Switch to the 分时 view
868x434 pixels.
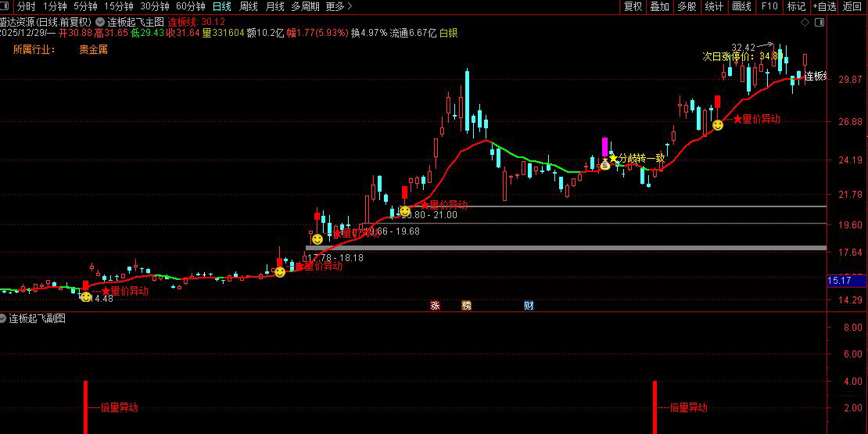coord(26,6)
